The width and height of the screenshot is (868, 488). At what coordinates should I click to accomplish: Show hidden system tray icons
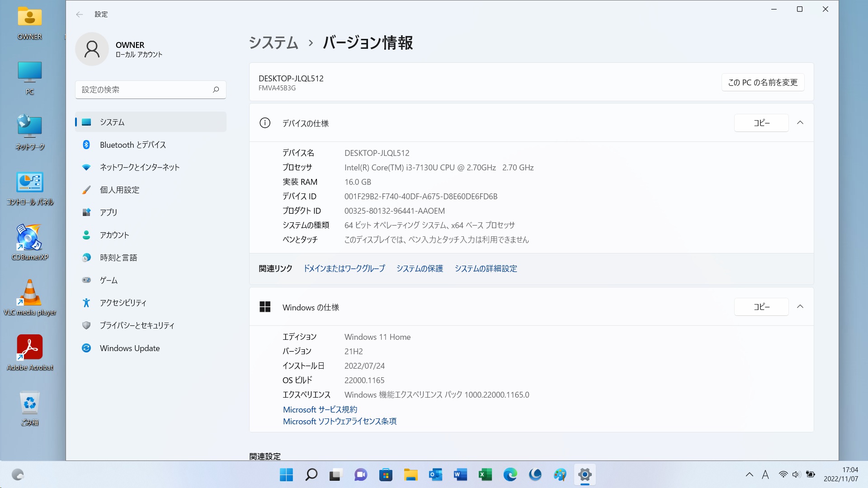[x=749, y=474]
